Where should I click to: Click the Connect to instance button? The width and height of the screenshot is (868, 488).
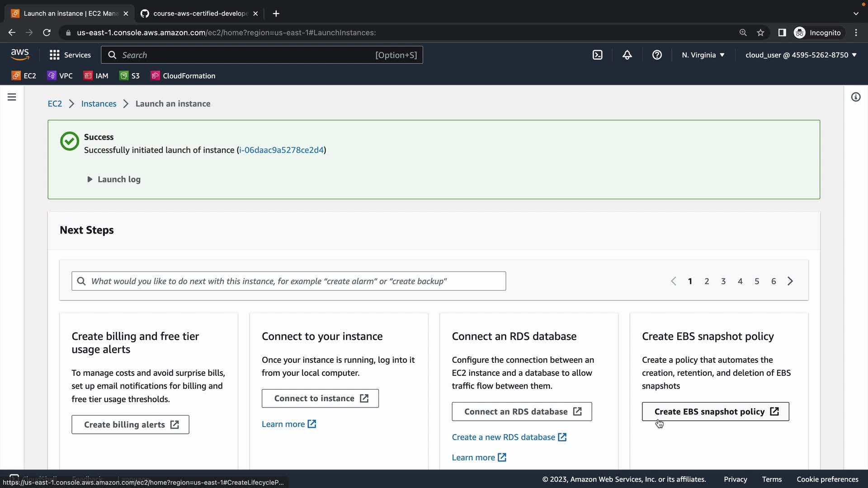point(320,399)
